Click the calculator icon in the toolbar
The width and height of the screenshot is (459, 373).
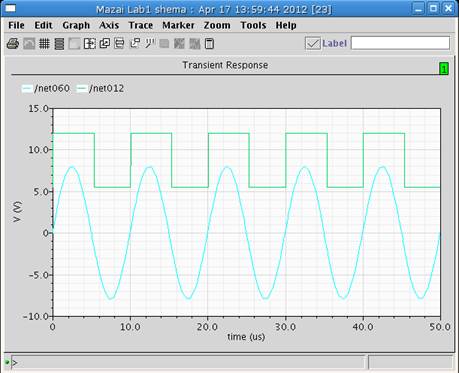pyautogui.click(x=209, y=44)
